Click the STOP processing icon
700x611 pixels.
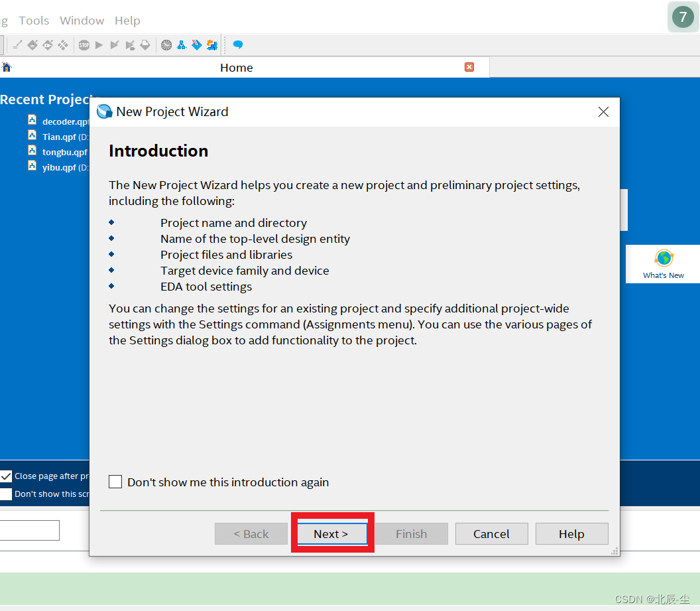84,45
